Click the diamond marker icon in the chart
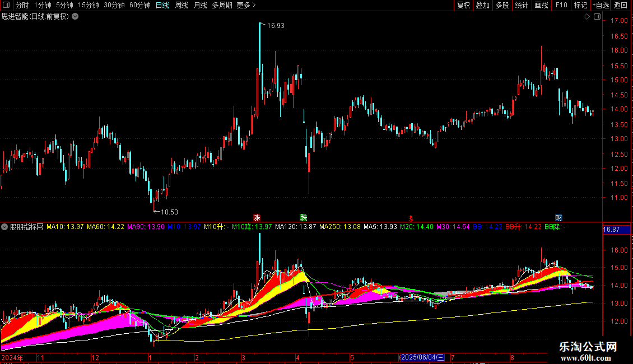Image resolution: width=633 pixels, height=364 pixels. click(x=587, y=17)
